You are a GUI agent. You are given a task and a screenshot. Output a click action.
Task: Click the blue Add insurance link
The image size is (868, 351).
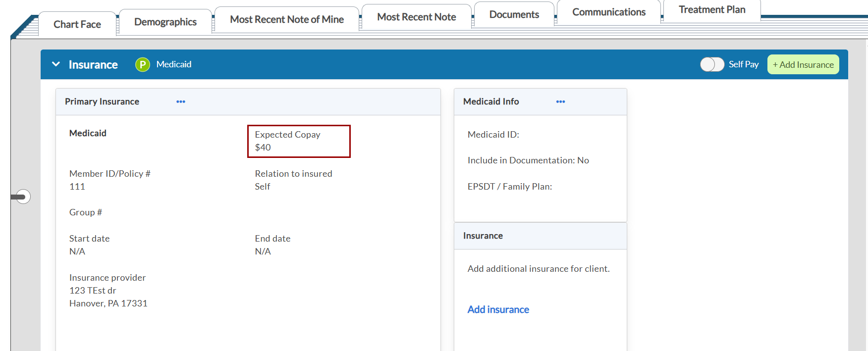pos(498,309)
